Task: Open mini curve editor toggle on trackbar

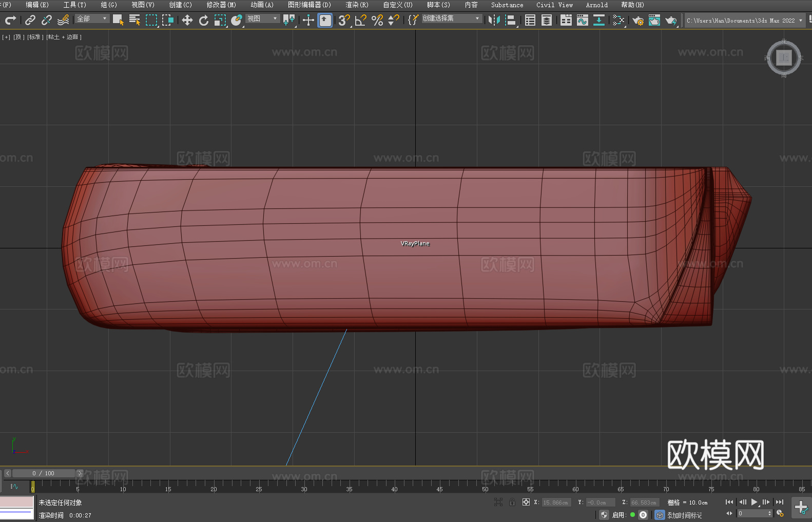Action: pos(14,486)
